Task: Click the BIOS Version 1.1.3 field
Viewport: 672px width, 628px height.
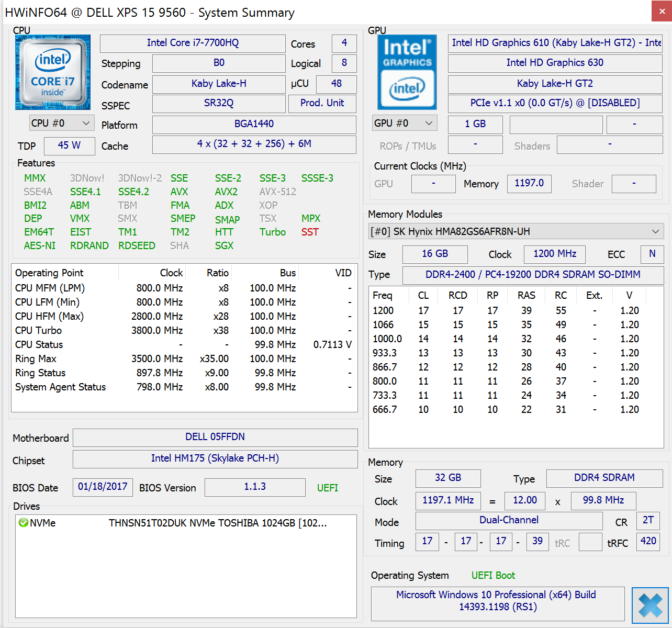Action: [255, 487]
